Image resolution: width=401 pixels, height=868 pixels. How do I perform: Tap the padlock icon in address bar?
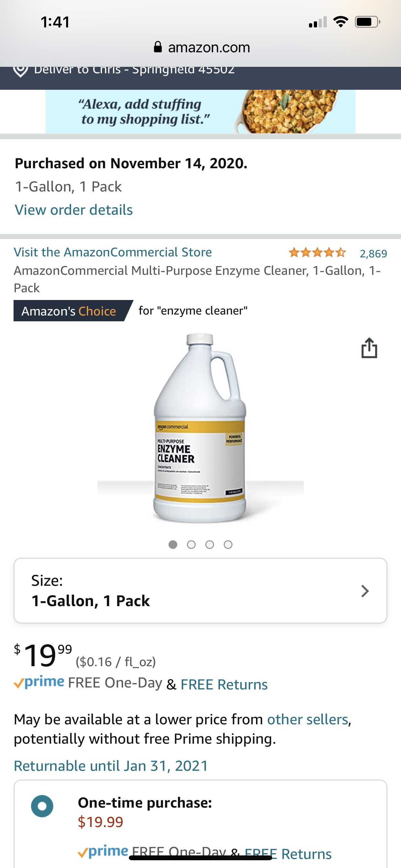click(x=158, y=47)
